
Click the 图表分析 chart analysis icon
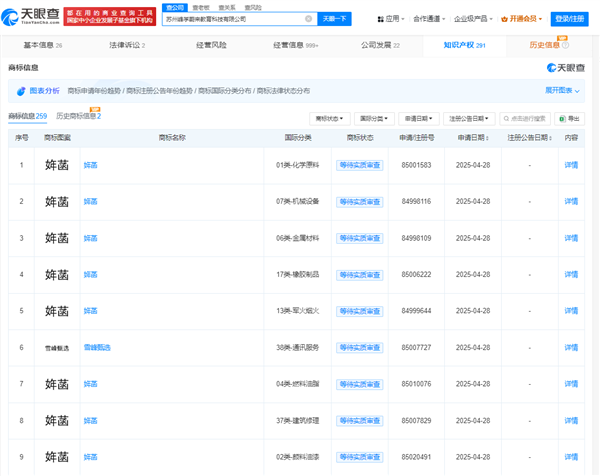[x=21, y=90]
